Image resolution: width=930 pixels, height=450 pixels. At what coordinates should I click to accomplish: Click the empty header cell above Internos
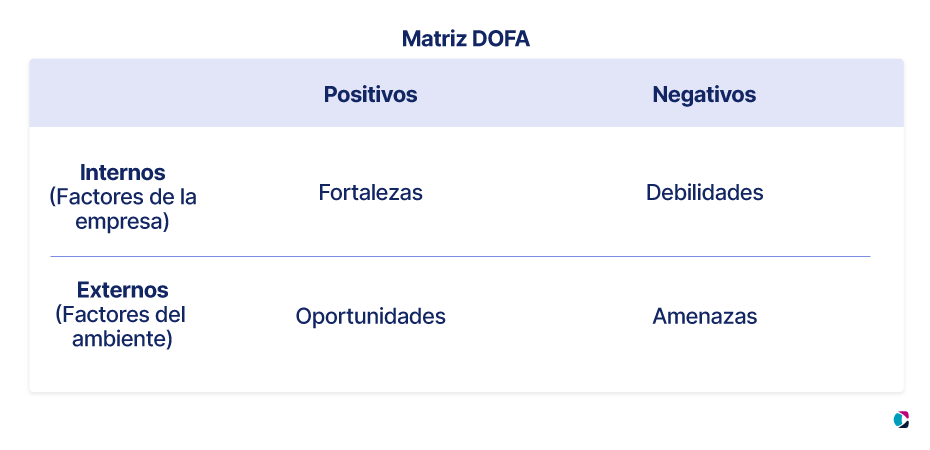point(123,93)
